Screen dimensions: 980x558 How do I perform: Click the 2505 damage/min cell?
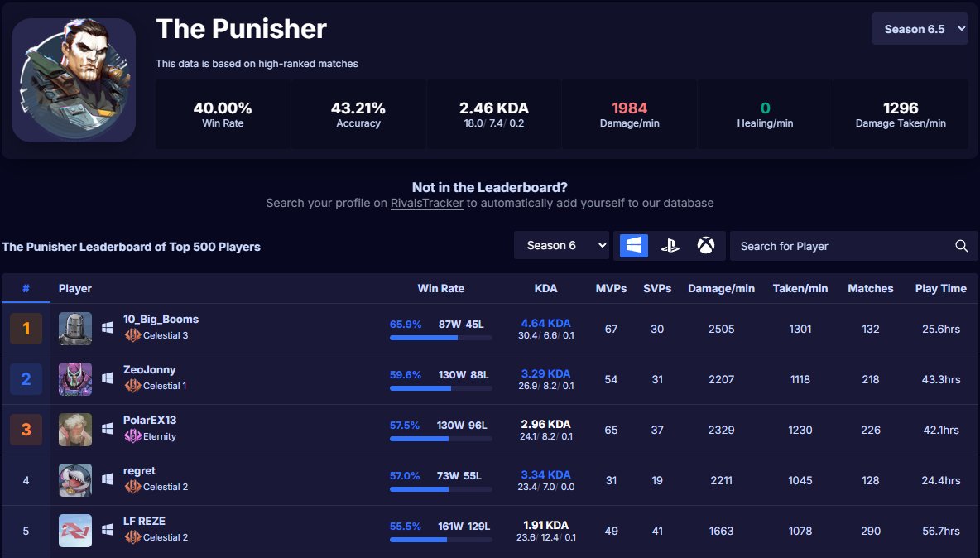click(721, 329)
